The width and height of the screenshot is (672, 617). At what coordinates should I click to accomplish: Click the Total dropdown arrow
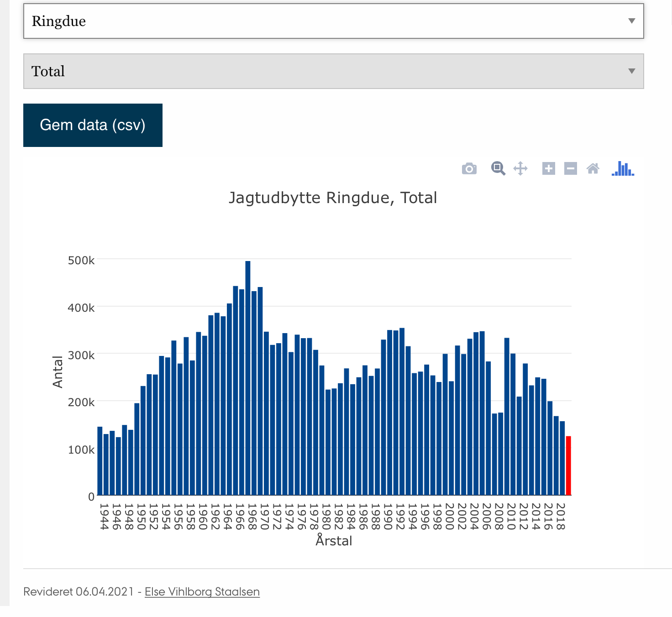(632, 71)
